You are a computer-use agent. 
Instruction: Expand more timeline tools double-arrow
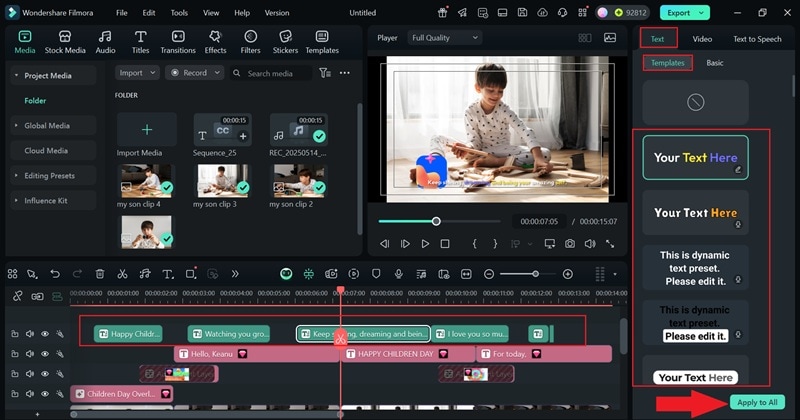pyautogui.click(x=235, y=274)
